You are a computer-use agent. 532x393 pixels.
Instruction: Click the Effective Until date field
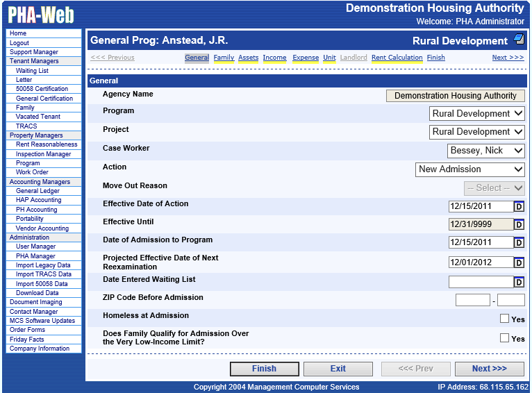pyautogui.click(x=481, y=224)
